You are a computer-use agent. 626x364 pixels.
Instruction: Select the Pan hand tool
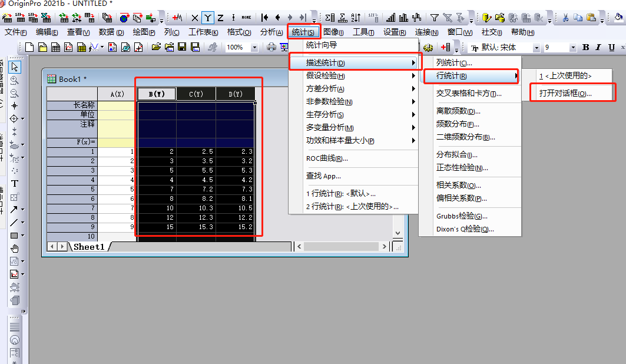(x=15, y=248)
